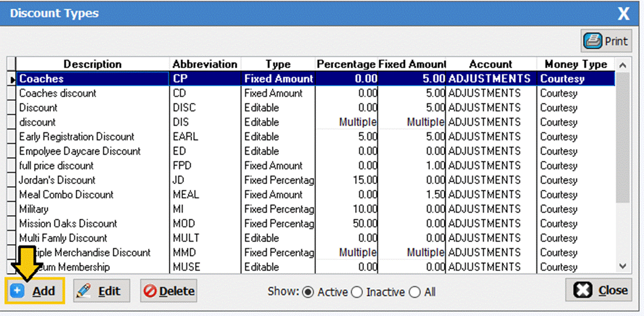Choose the All radio option

[x=414, y=292]
